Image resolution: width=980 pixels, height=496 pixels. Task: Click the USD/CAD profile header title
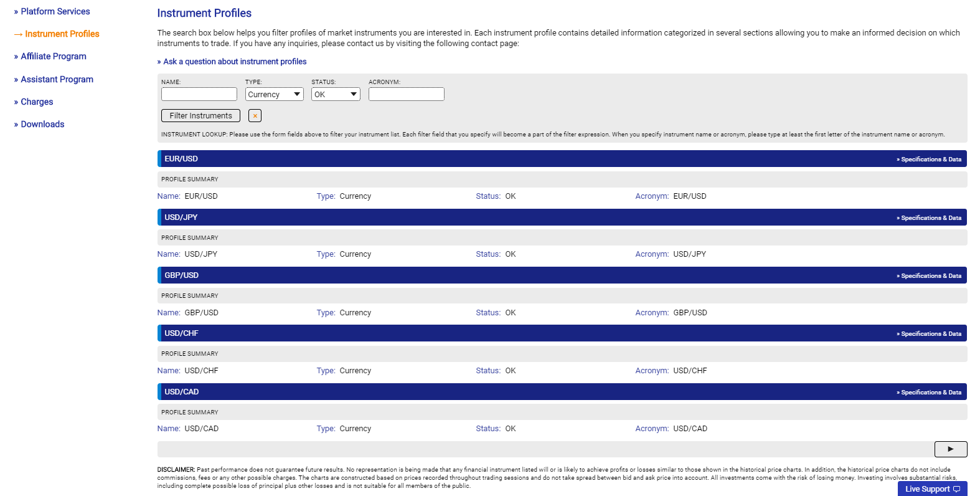tap(182, 392)
